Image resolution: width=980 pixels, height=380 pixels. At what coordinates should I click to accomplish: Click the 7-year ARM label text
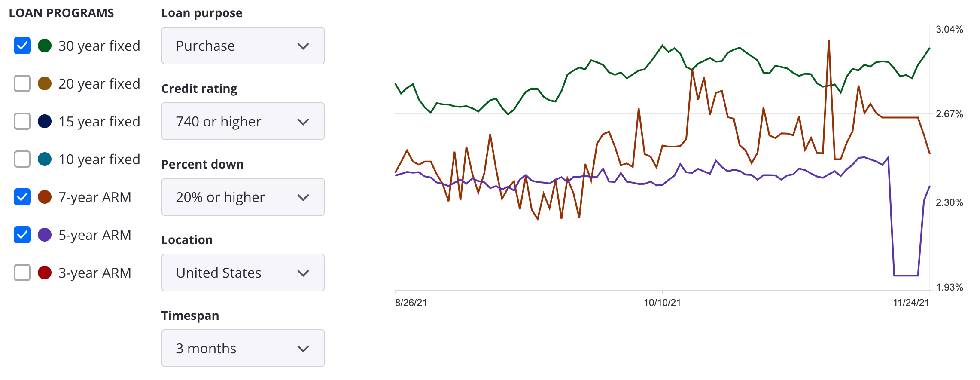[94, 197]
